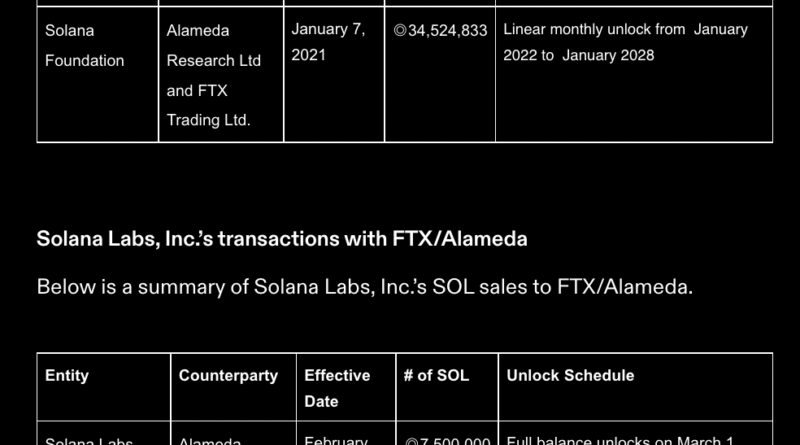The image size is (800, 445).
Task: Click the 'Full balance unlocks on March 1' text
Action: pos(622,440)
